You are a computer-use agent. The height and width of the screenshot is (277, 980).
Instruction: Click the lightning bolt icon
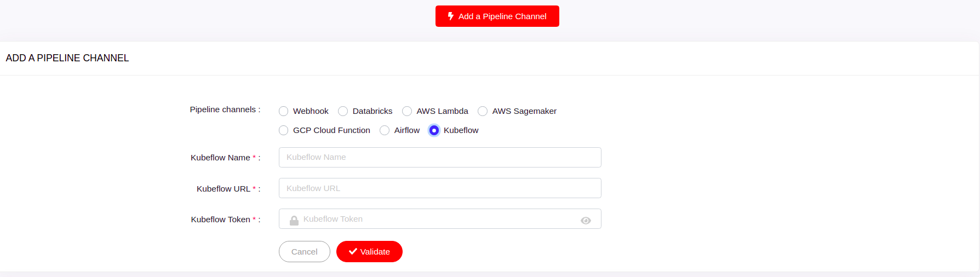coord(450,16)
